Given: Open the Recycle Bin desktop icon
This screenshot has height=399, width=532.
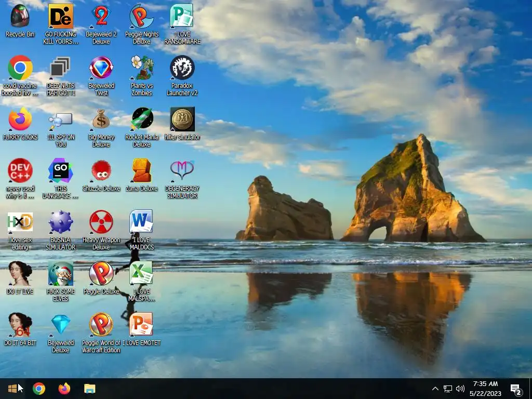Looking at the screenshot, I should tap(20, 16).
